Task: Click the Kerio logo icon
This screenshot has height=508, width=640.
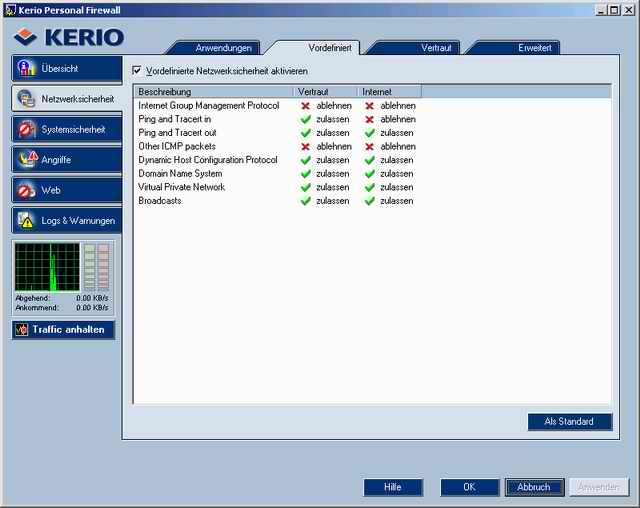Action: 25,37
